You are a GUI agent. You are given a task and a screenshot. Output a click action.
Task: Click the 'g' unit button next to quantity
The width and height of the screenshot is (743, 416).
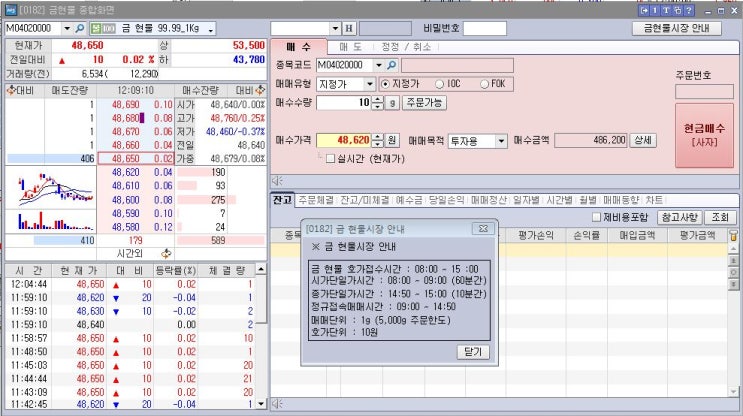pyautogui.click(x=392, y=102)
